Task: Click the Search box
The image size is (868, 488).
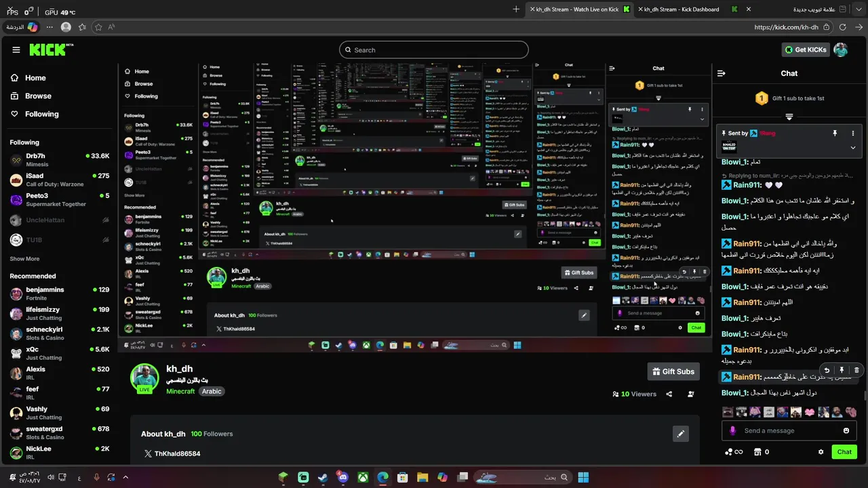Action: [x=434, y=49]
